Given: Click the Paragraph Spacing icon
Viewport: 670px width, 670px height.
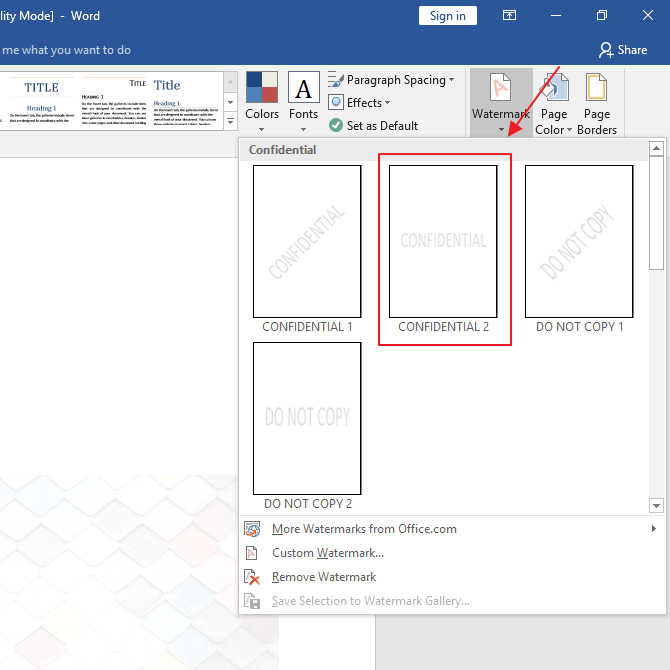Looking at the screenshot, I should [x=336, y=79].
